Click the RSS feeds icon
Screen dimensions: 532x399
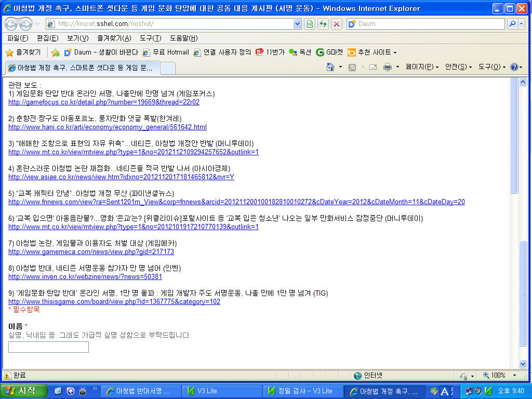pos(352,67)
